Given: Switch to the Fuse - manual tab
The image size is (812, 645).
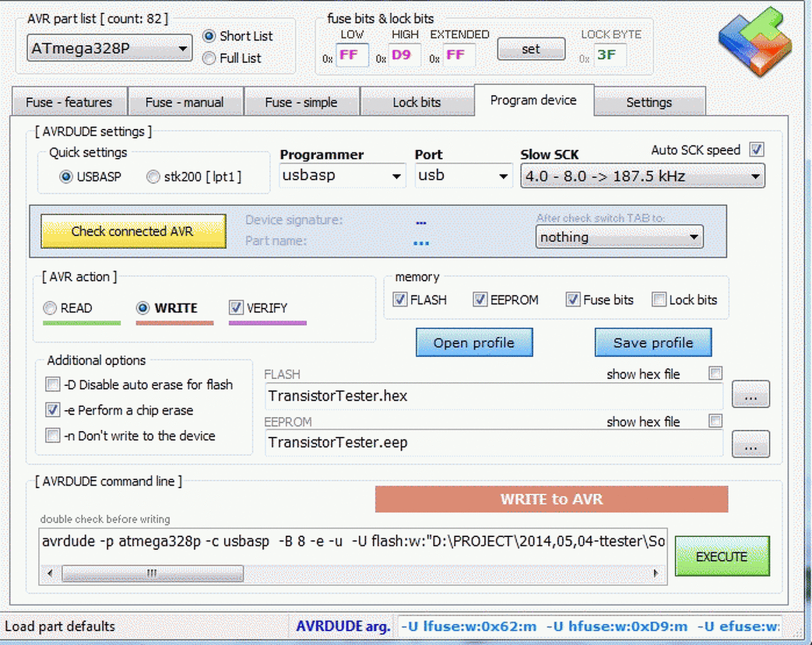Looking at the screenshot, I should (x=185, y=102).
